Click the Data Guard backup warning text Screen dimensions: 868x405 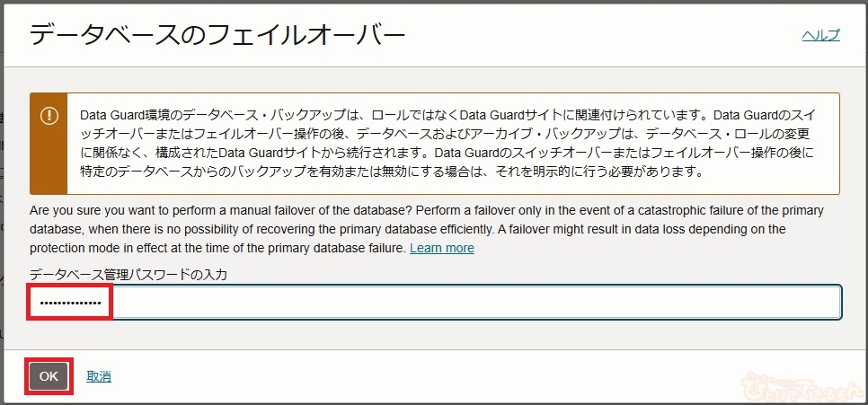coord(448,144)
